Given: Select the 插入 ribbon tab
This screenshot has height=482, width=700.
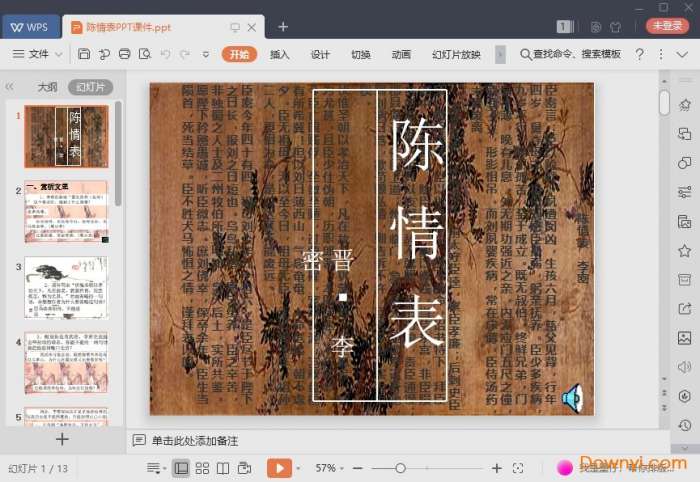Looking at the screenshot, I should point(279,54).
